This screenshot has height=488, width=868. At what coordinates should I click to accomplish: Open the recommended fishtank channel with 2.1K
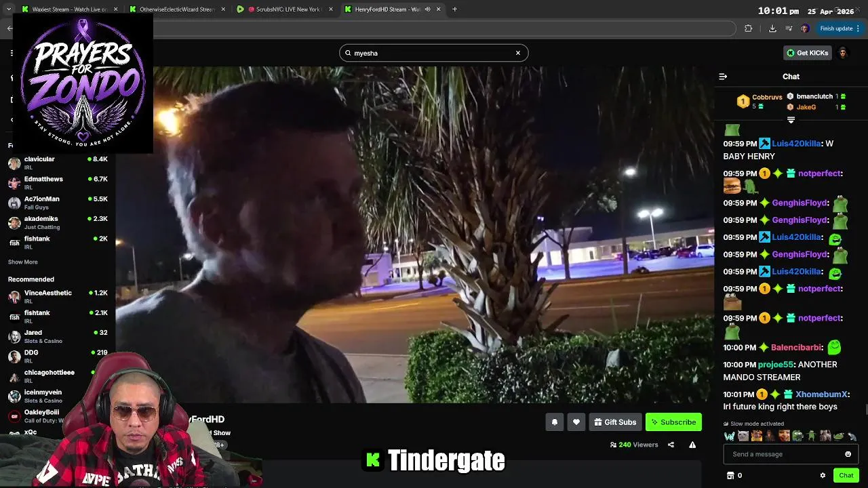click(58, 317)
